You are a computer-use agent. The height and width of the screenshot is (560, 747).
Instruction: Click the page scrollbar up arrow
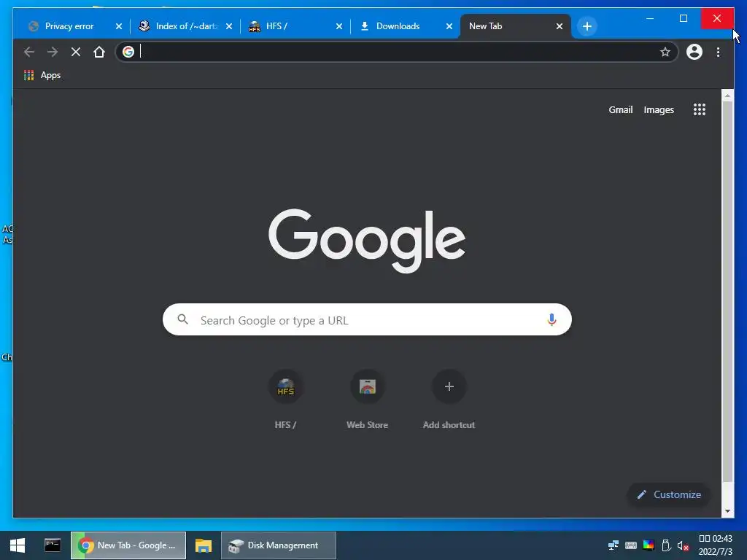click(727, 96)
